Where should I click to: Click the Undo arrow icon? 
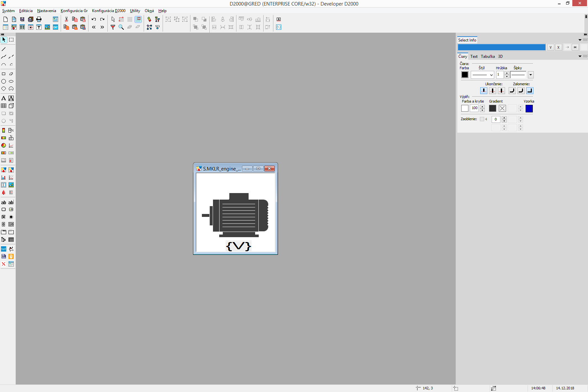pyautogui.click(x=94, y=19)
